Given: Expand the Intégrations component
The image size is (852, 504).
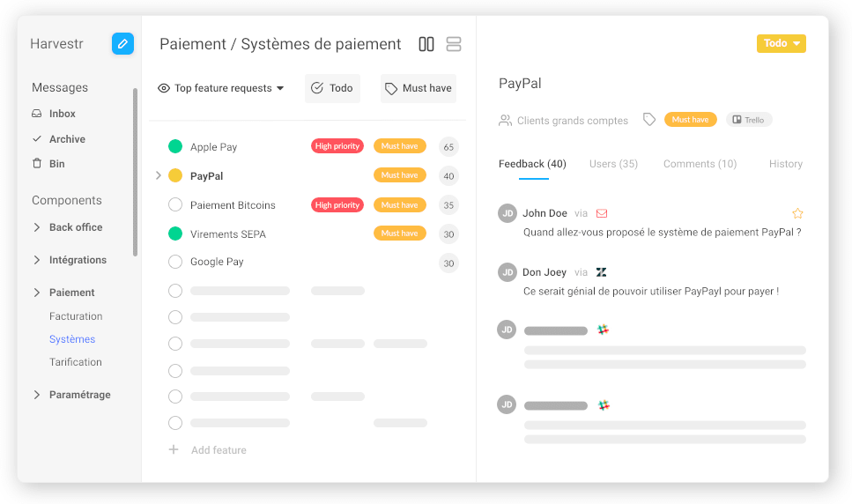Looking at the screenshot, I should [x=37, y=260].
